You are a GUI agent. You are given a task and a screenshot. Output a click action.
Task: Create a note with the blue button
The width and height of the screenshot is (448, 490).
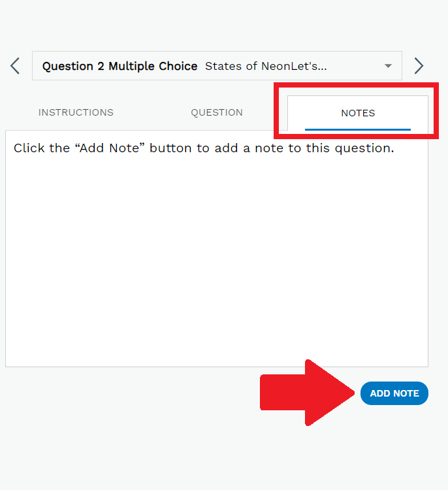(394, 393)
